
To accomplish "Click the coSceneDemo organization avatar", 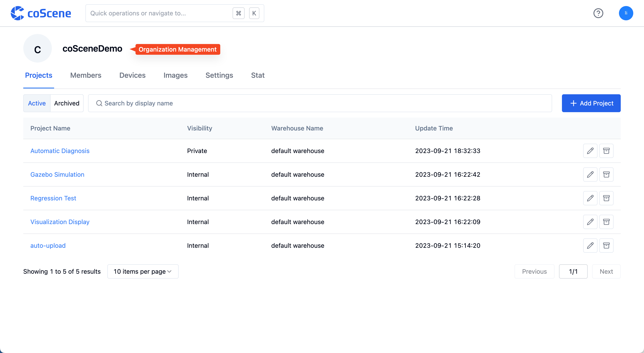I will tap(38, 48).
